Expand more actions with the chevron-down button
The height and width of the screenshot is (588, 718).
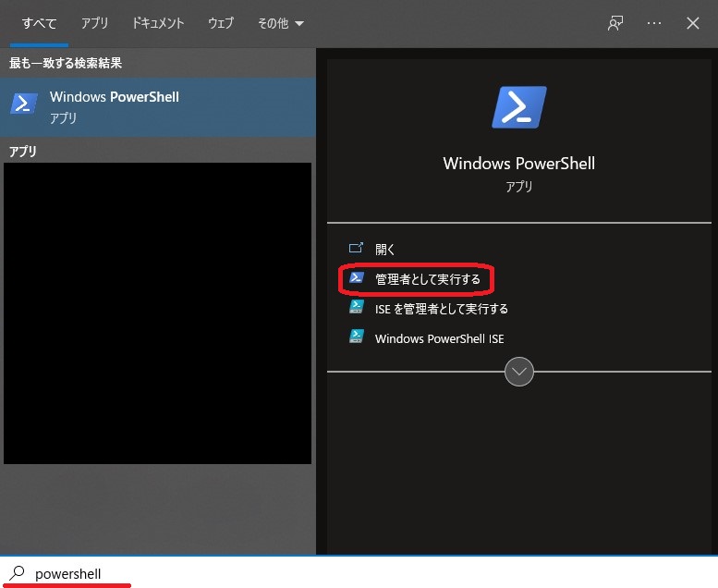(x=518, y=372)
